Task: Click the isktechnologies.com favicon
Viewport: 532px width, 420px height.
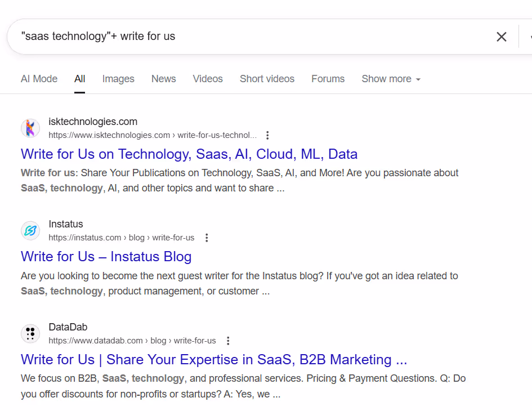Action: (x=30, y=128)
